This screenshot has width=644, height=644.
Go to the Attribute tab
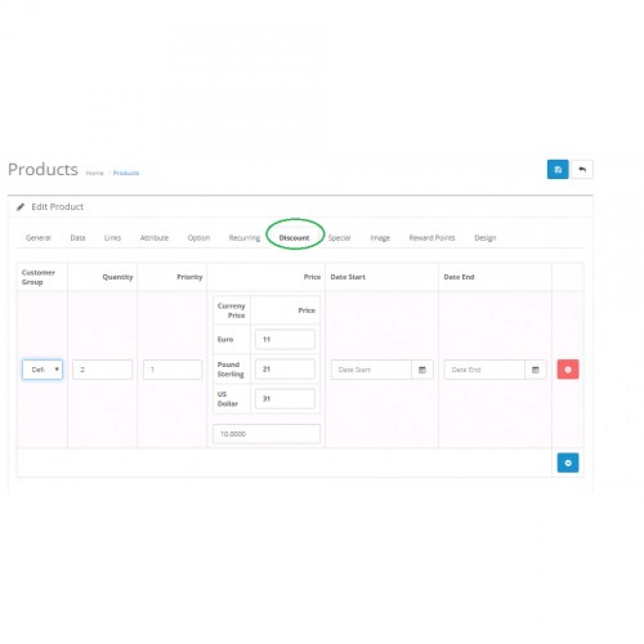pos(154,238)
